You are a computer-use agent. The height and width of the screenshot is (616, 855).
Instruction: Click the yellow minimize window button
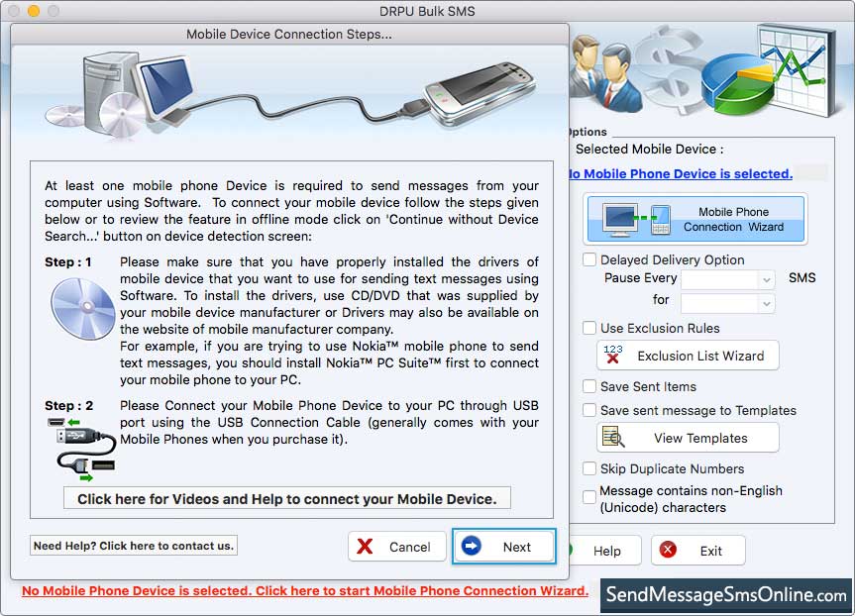[x=34, y=10]
